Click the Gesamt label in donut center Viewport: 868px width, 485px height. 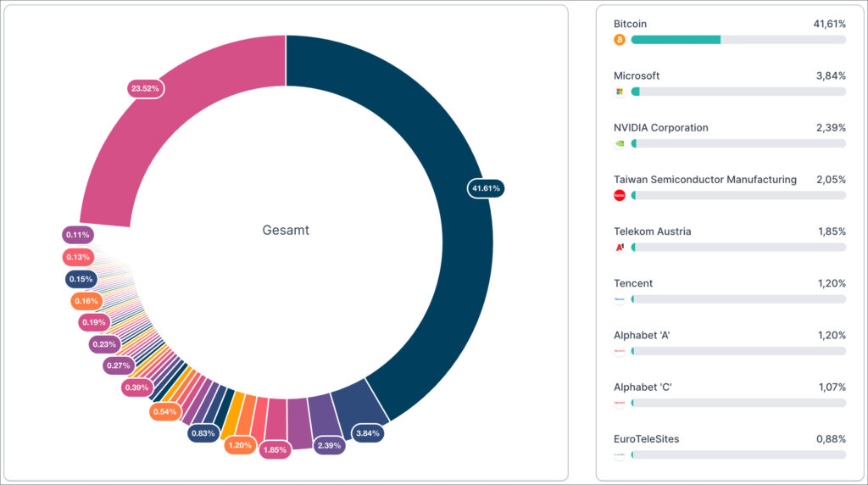286,230
